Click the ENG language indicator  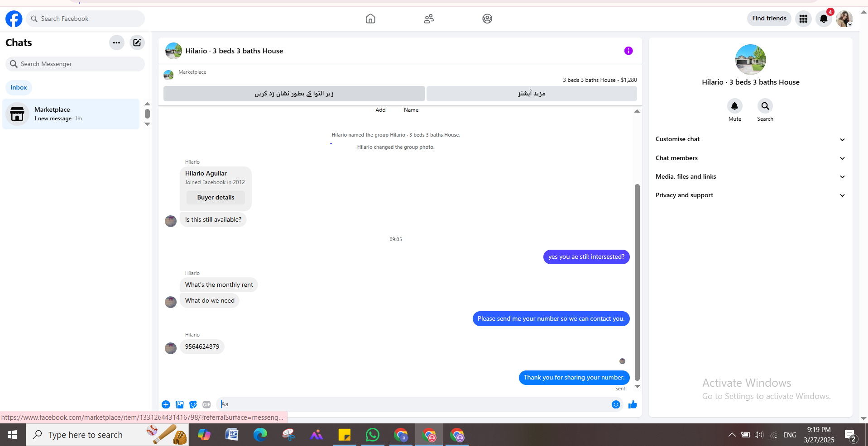[x=790, y=435]
